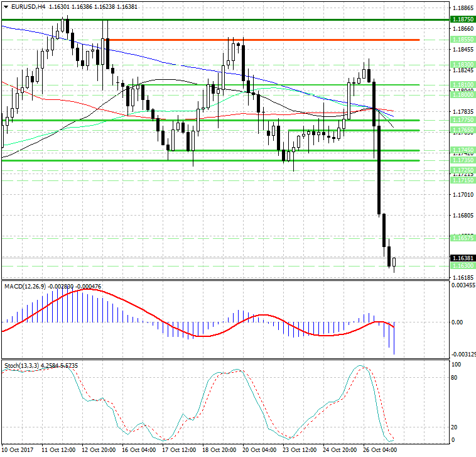Click the 10 Oct 2017 date label

click(18, 450)
